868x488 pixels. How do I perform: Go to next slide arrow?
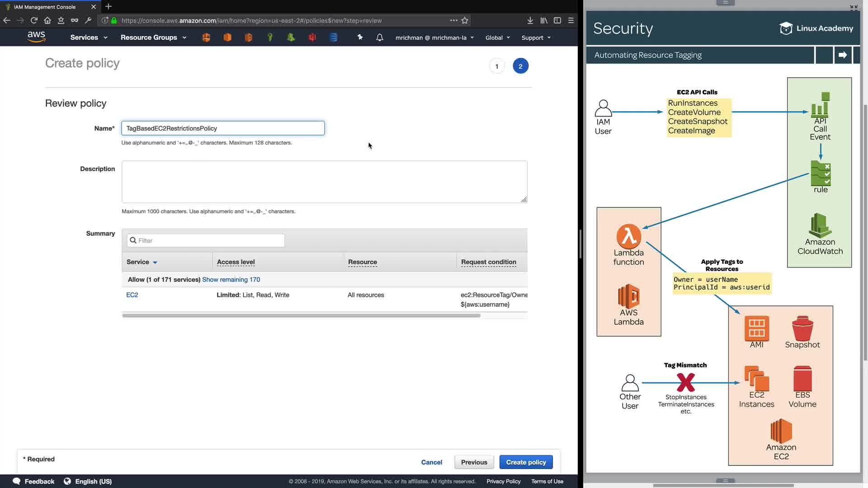[843, 55]
